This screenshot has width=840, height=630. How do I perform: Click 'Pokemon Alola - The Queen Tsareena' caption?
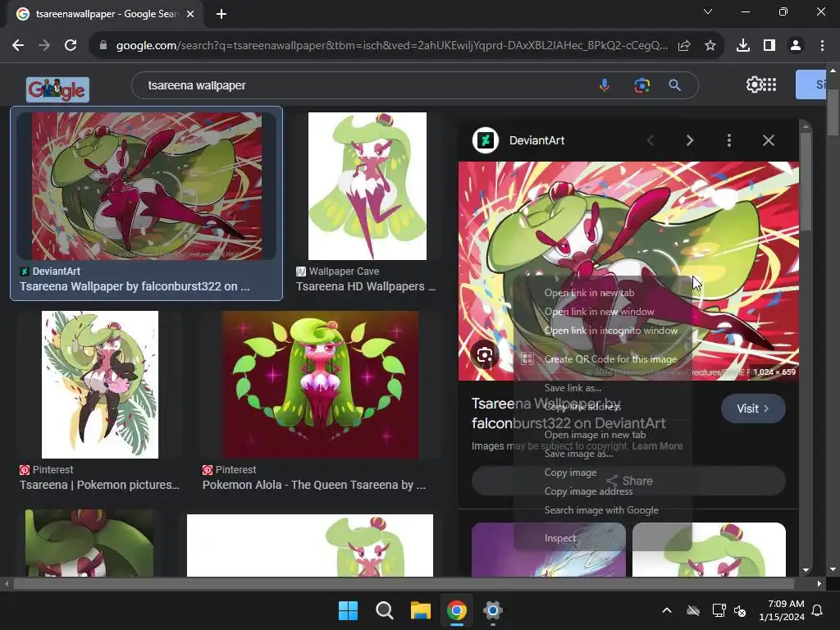point(314,485)
